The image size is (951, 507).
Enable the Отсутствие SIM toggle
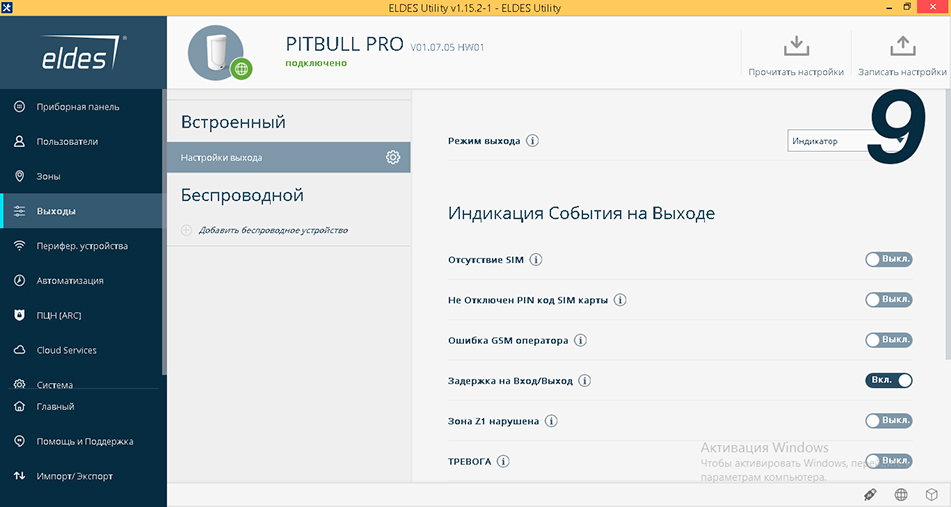pyautogui.click(x=889, y=260)
